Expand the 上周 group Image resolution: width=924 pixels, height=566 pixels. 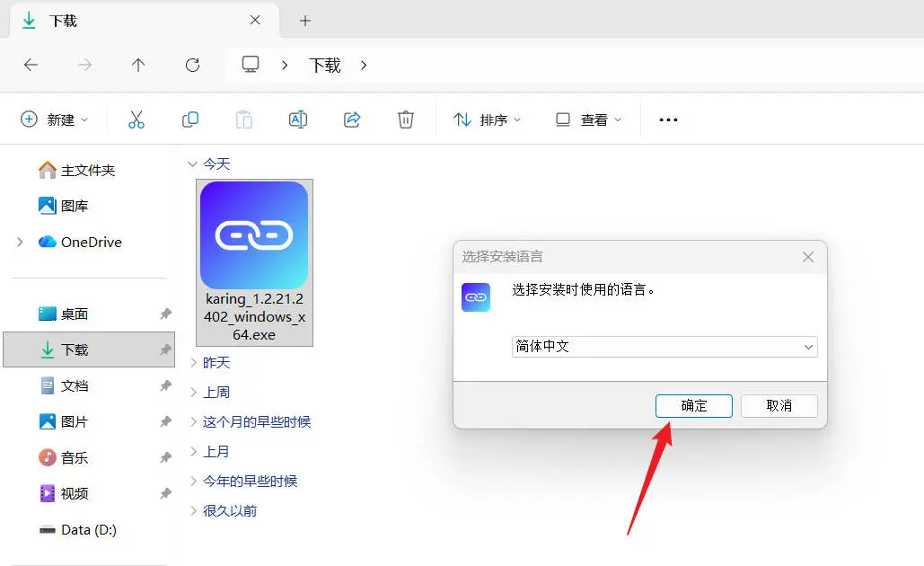click(x=193, y=392)
